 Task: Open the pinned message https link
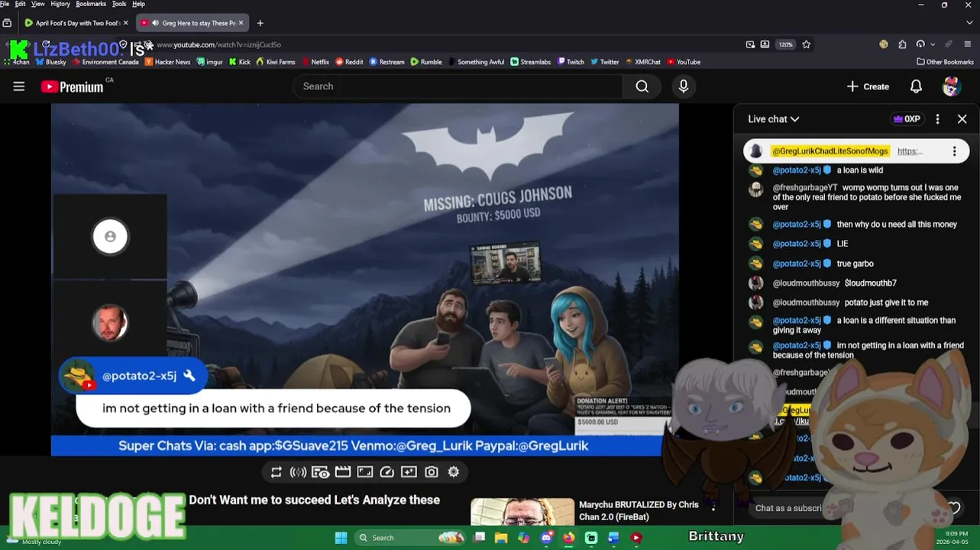(910, 151)
